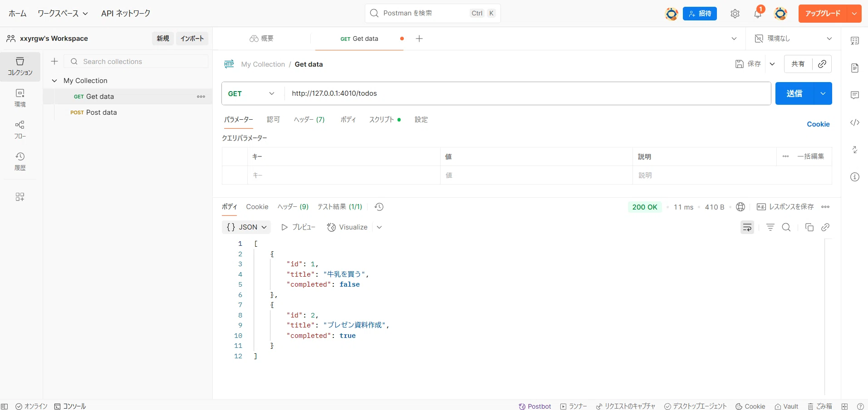Viewport: 868px width, 410px height.
Task: Open help question mark in status bar
Action: [860, 406]
